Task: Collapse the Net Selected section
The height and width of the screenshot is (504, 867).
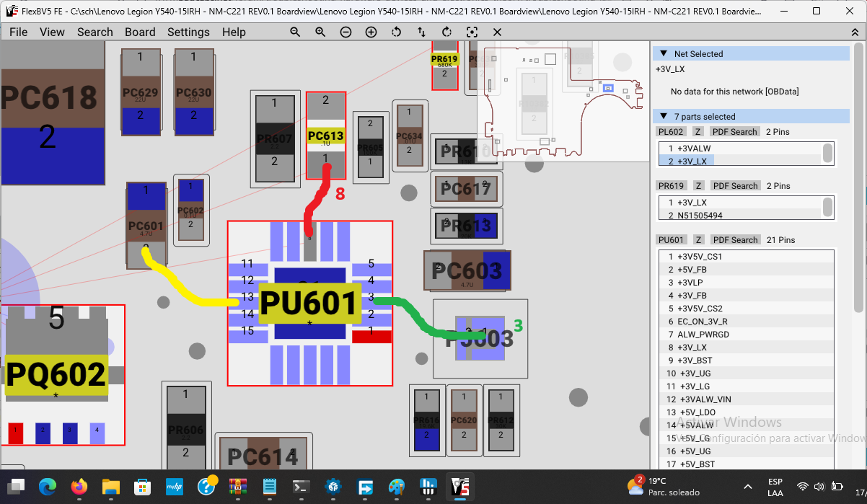Action: (664, 53)
